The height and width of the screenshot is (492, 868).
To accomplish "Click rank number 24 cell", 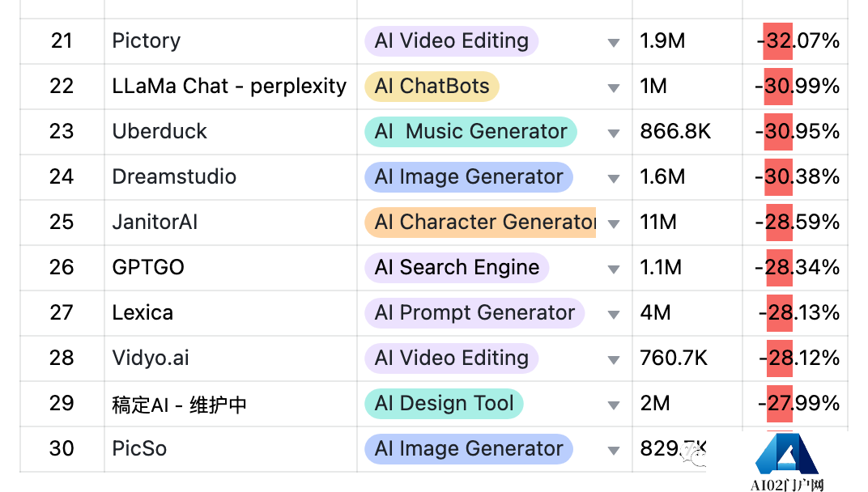I will pos(62,178).
